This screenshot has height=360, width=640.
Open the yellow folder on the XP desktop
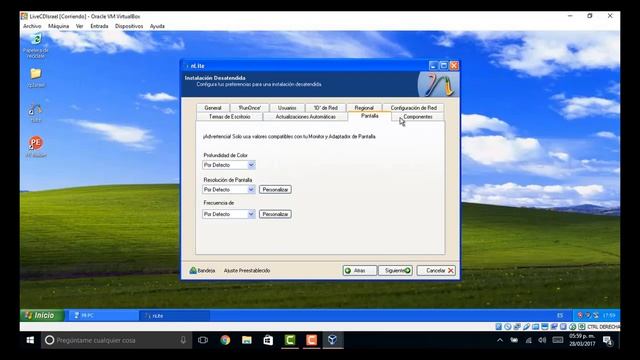(x=36, y=77)
